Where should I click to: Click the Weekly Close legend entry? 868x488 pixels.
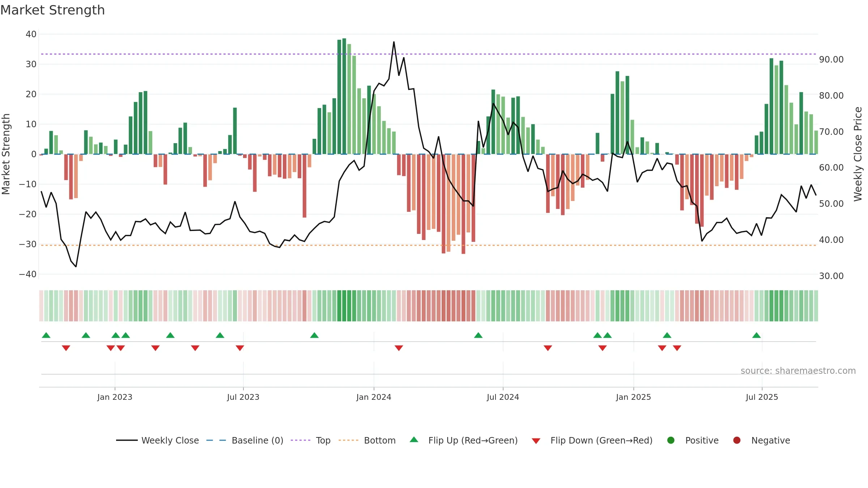tap(157, 440)
